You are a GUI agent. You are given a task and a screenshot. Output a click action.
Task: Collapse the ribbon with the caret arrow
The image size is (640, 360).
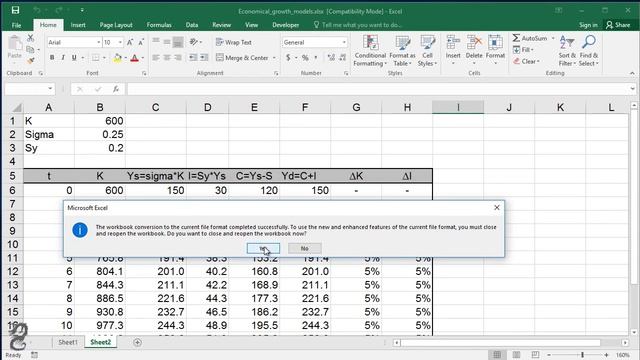click(x=632, y=73)
